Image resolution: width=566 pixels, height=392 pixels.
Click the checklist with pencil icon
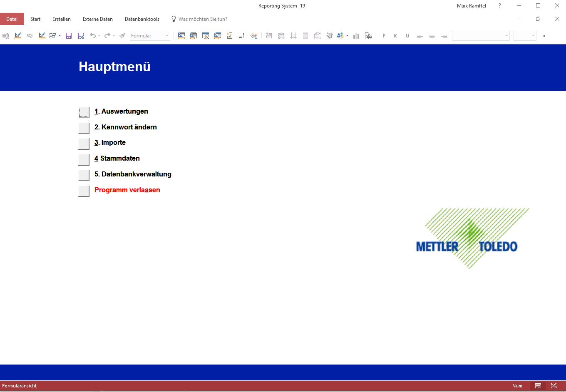click(x=330, y=36)
